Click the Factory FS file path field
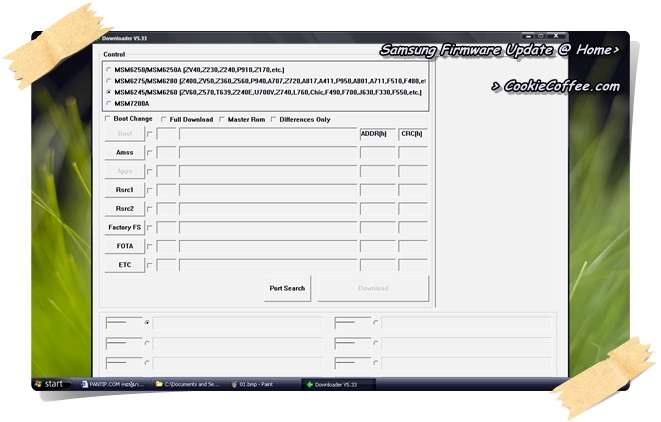The width and height of the screenshot is (661, 422). pos(268,227)
